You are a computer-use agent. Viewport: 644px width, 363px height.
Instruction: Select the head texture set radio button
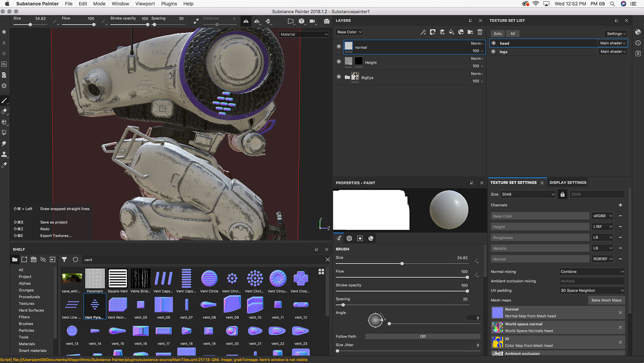(x=494, y=43)
